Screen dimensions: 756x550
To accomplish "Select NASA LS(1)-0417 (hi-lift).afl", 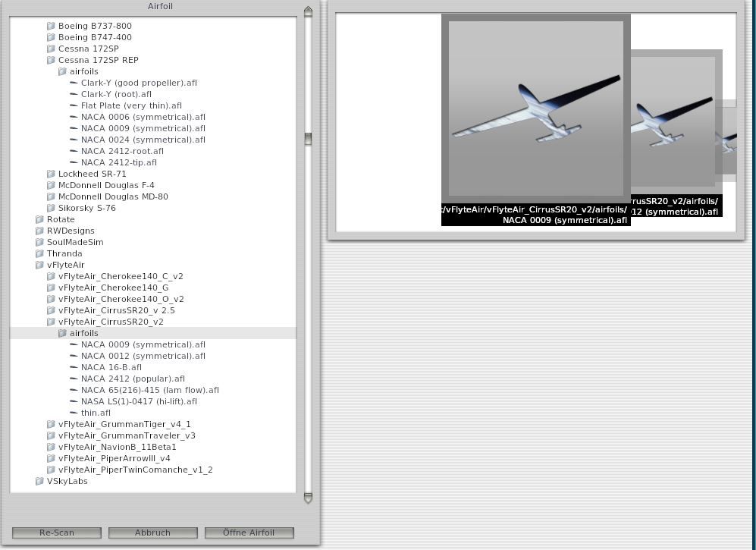I will point(139,401).
